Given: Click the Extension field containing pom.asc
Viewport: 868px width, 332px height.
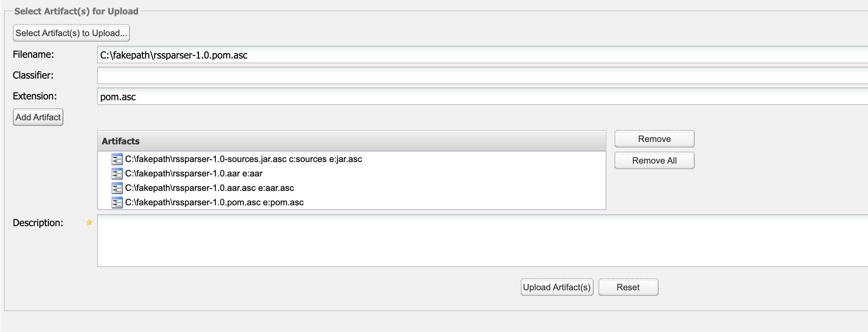Looking at the screenshot, I should [x=483, y=96].
